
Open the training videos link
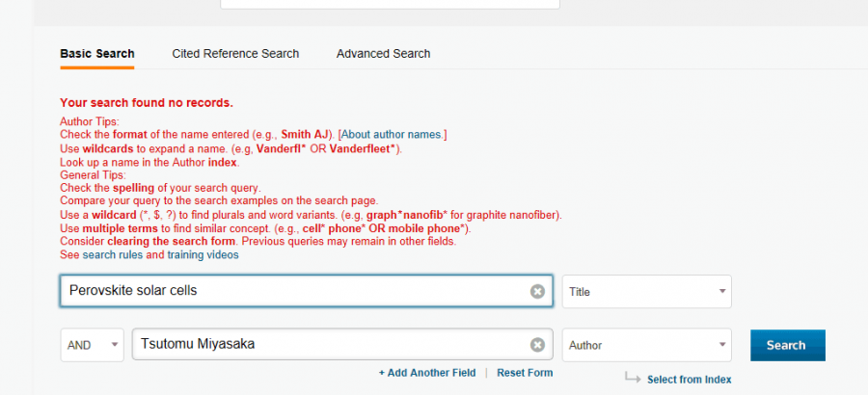(203, 255)
